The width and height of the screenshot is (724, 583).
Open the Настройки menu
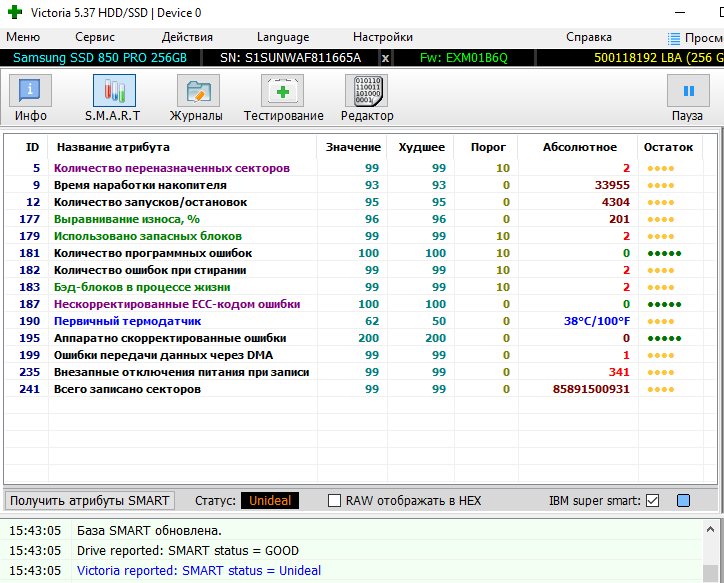pos(383,37)
